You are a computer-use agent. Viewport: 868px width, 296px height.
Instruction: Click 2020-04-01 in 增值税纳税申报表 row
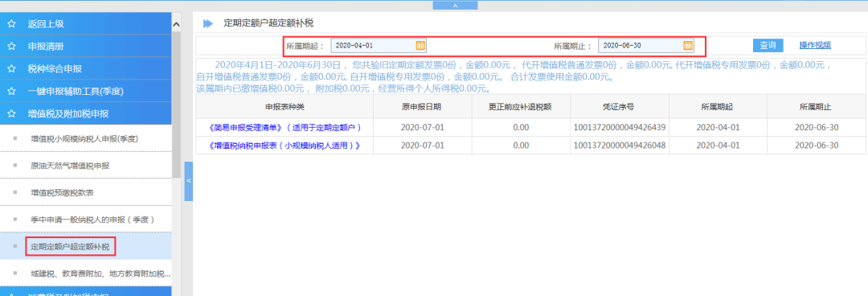(718, 146)
